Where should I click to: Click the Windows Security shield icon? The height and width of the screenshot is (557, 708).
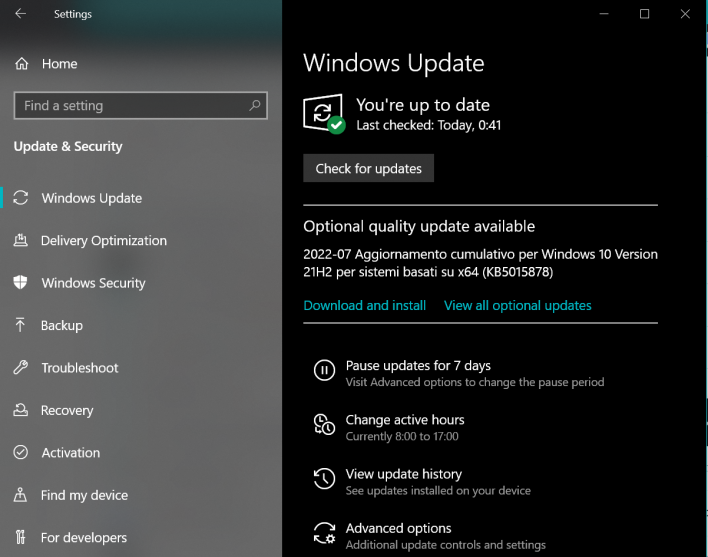[20, 283]
